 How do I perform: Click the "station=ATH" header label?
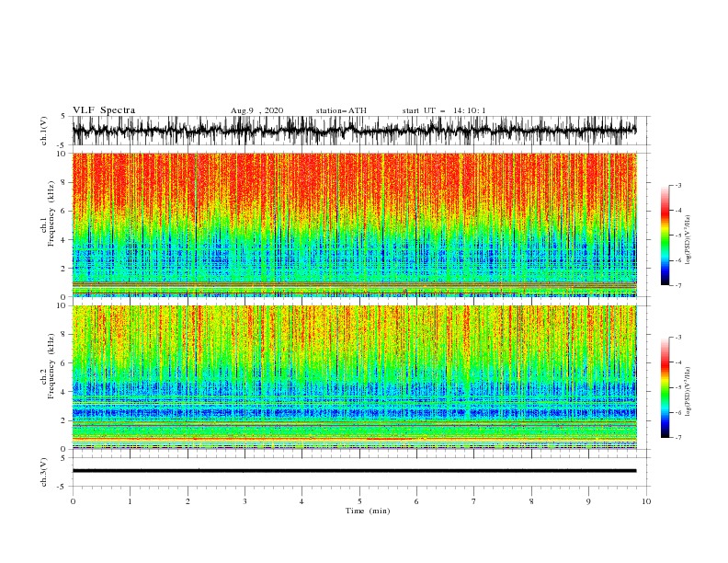[341, 110]
